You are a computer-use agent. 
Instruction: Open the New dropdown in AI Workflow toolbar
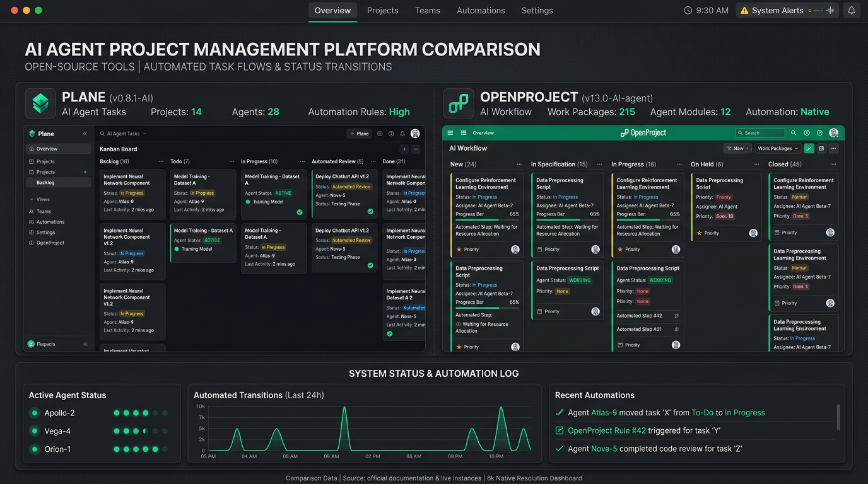[x=737, y=149]
